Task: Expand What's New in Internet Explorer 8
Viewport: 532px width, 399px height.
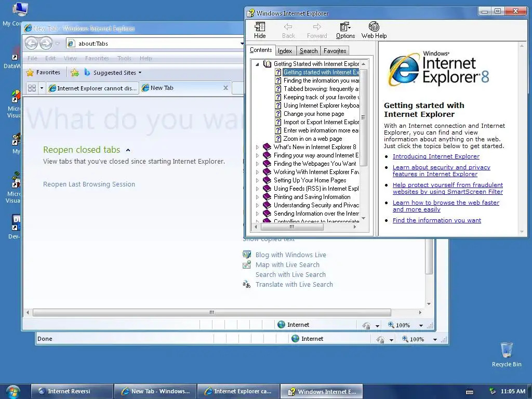Action: (257, 147)
